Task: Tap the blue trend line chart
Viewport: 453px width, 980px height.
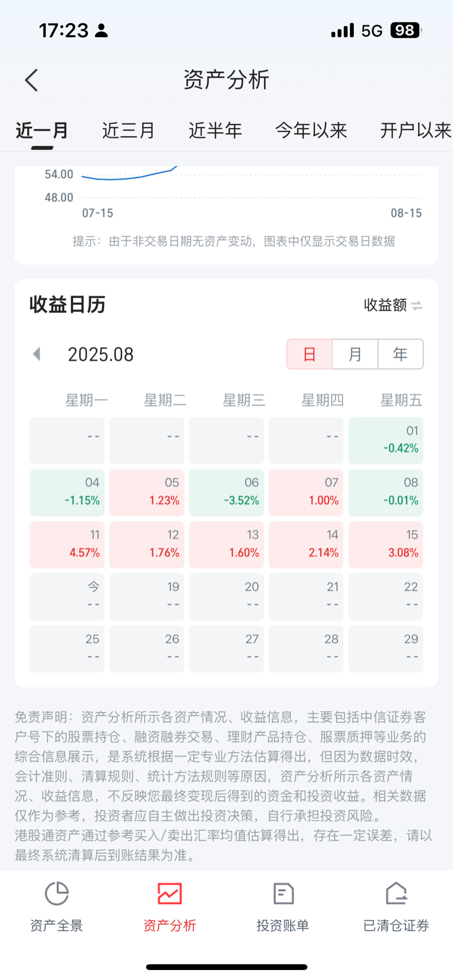Action: pyautogui.click(x=129, y=174)
